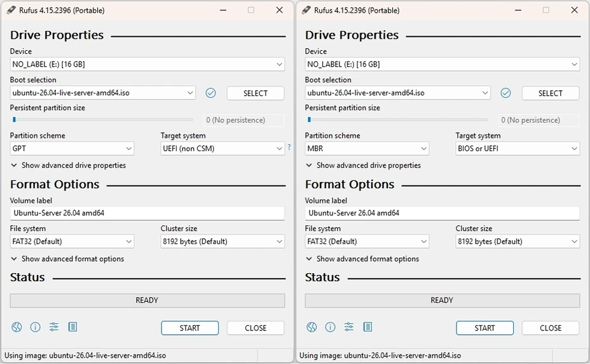Click START in right Rufus window
590x364 pixels.
click(x=484, y=328)
